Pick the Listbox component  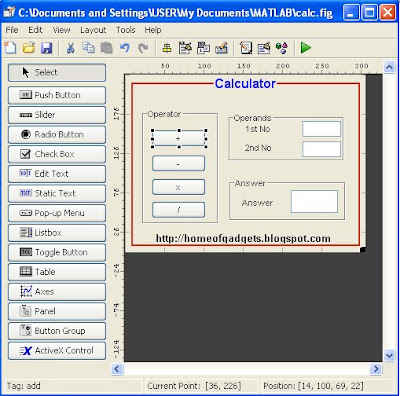click(57, 233)
